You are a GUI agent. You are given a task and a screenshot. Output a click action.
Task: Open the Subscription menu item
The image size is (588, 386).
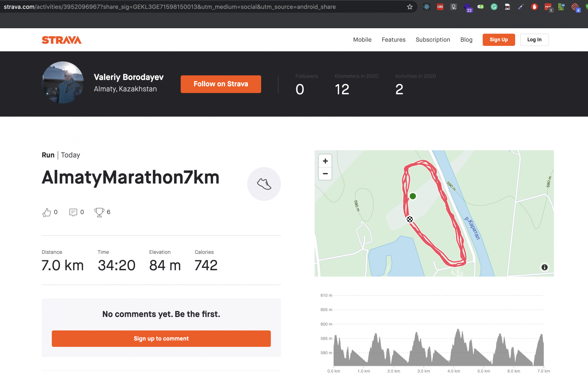click(433, 40)
